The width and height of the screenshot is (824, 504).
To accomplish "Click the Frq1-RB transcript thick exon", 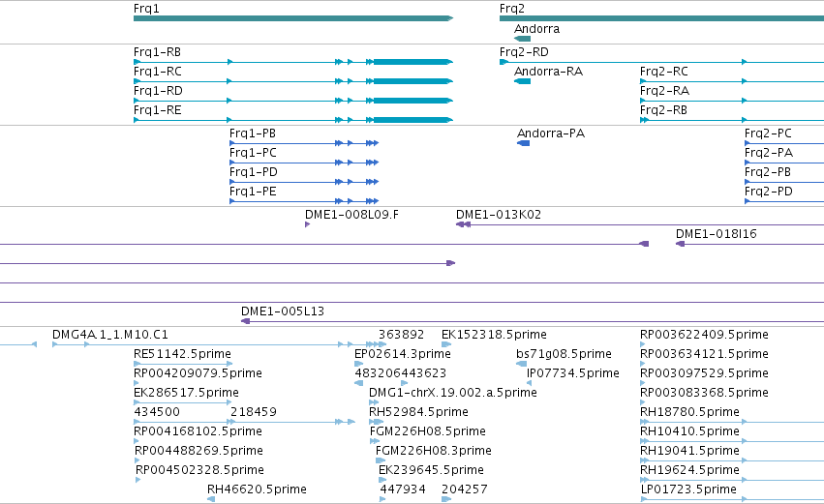I will [413, 62].
